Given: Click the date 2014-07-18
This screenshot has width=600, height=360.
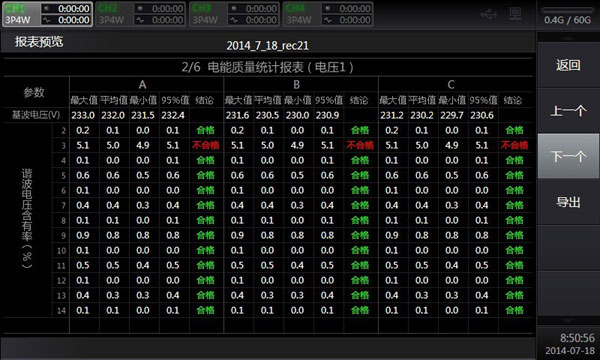Looking at the screenshot, I should click(570, 350).
